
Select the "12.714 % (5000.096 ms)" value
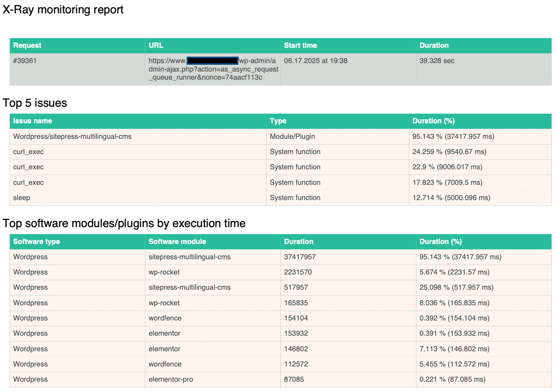coord(451,198)
